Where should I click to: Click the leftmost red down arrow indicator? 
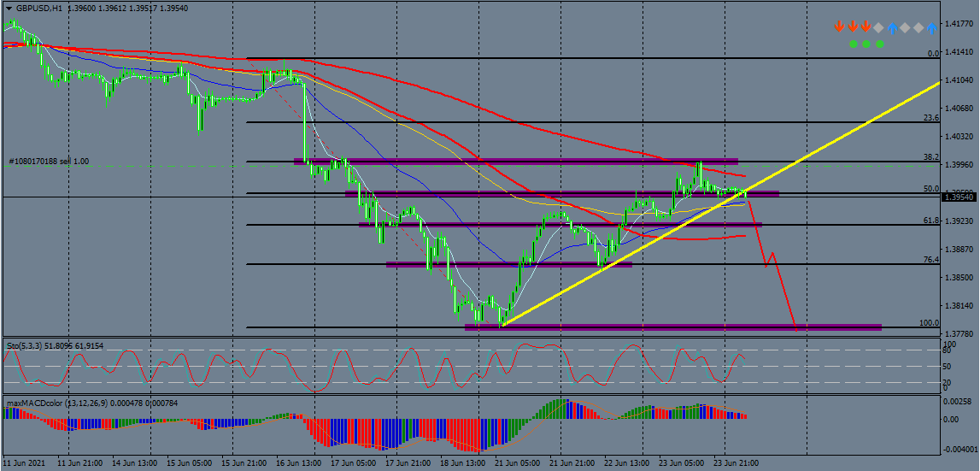tap(839, 27)
